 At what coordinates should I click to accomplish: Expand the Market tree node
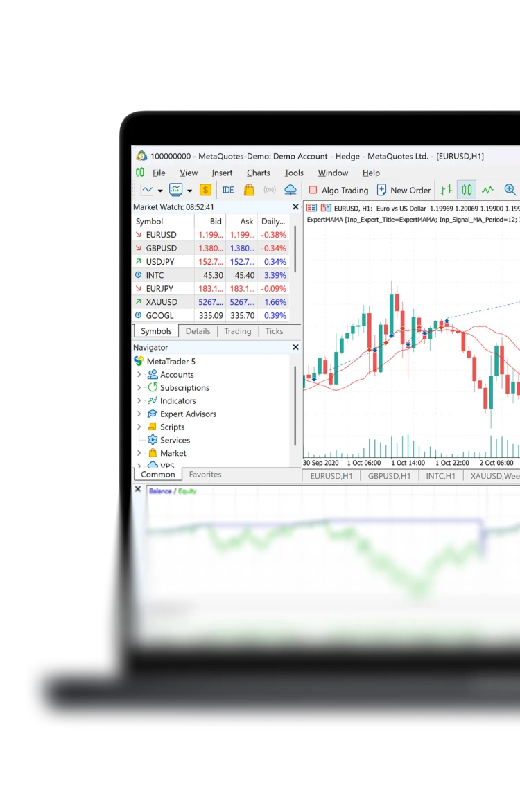tap(139, 453)
